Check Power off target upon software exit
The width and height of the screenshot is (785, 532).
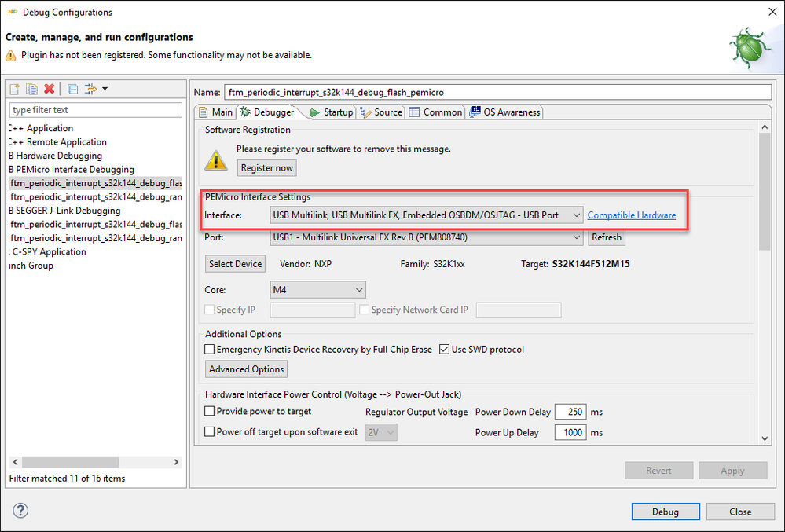[210, 431]
